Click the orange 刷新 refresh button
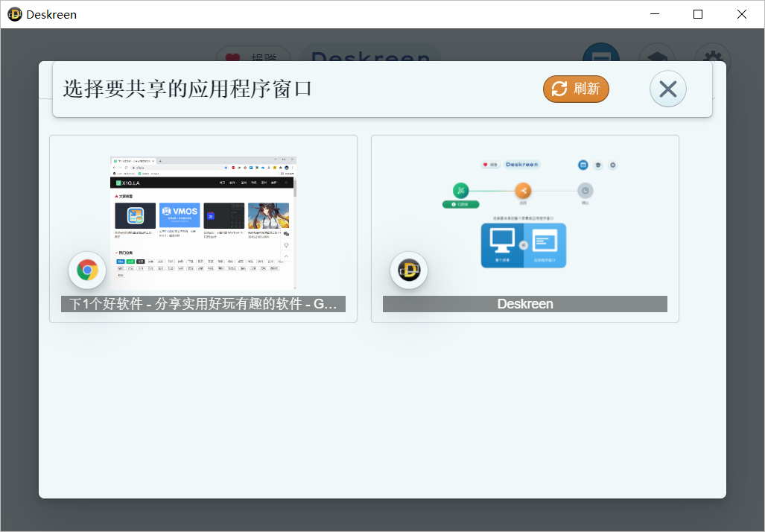 click(x=576, y=89)
